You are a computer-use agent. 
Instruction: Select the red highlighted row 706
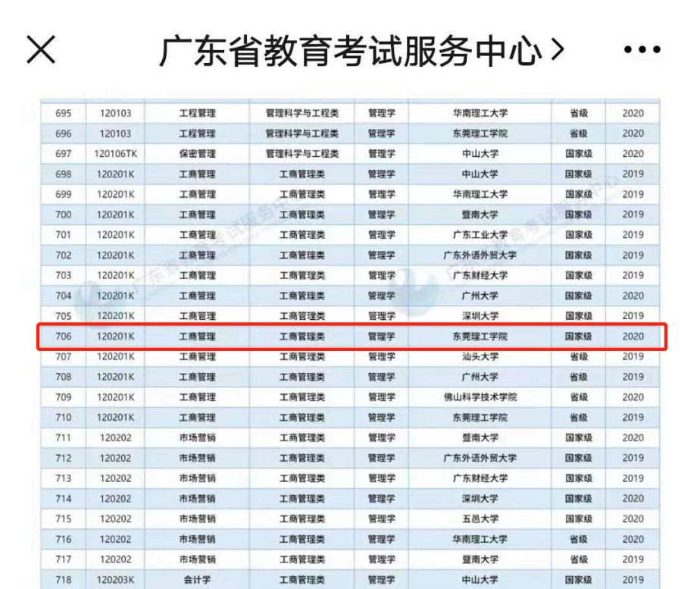[352, 337]
